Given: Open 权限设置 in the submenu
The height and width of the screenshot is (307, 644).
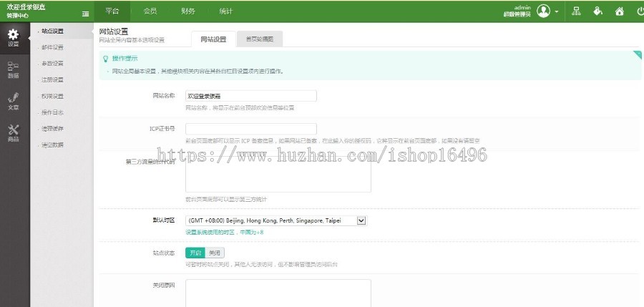Looking at the screenshot, I should tap(52, 96).
